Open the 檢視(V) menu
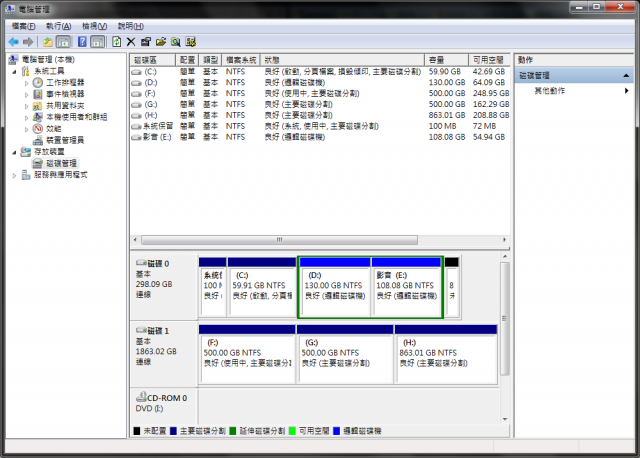Screen dimensions: 640x458 tap(94, 27)
